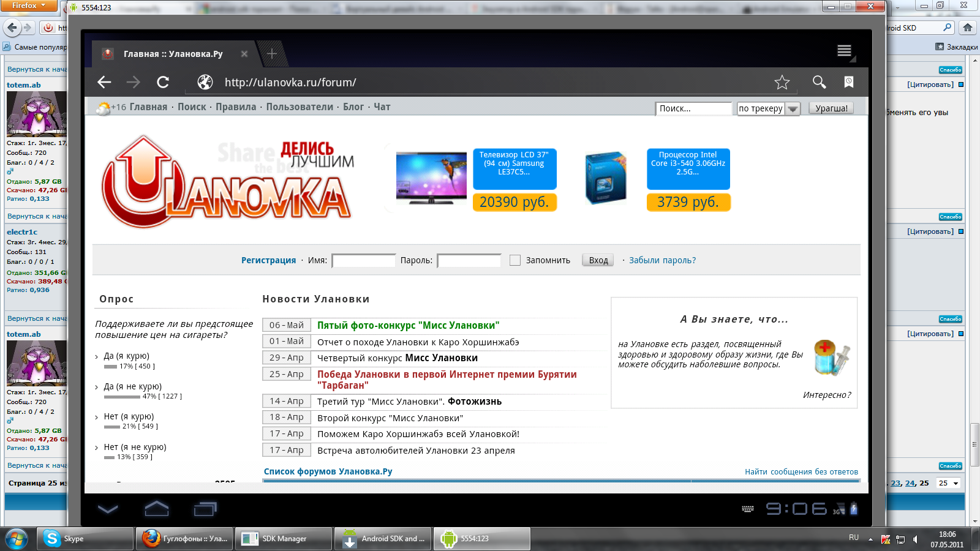The image size is (980, 551).
Task: Open the Android browser menu icon
Action: 844,51
